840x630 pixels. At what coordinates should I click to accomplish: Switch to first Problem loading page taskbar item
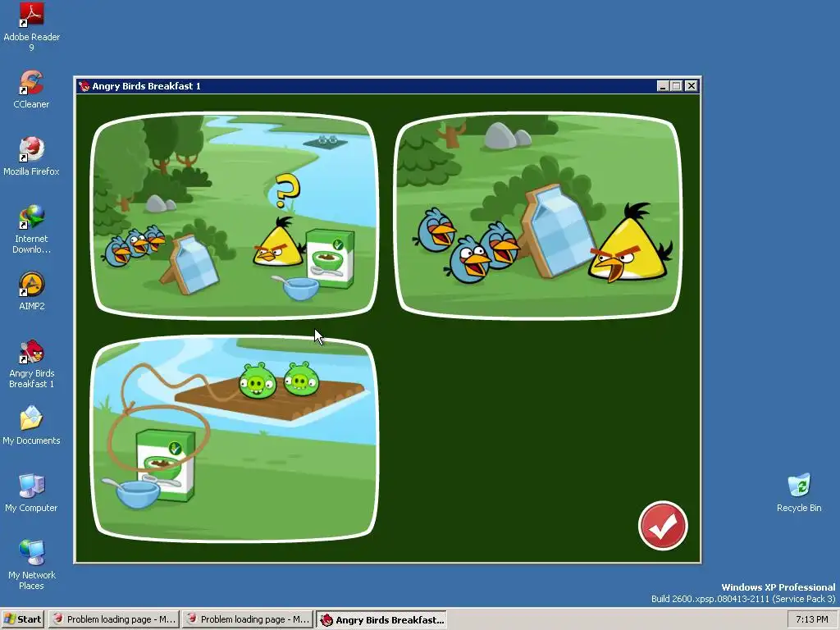pos(114,619)
